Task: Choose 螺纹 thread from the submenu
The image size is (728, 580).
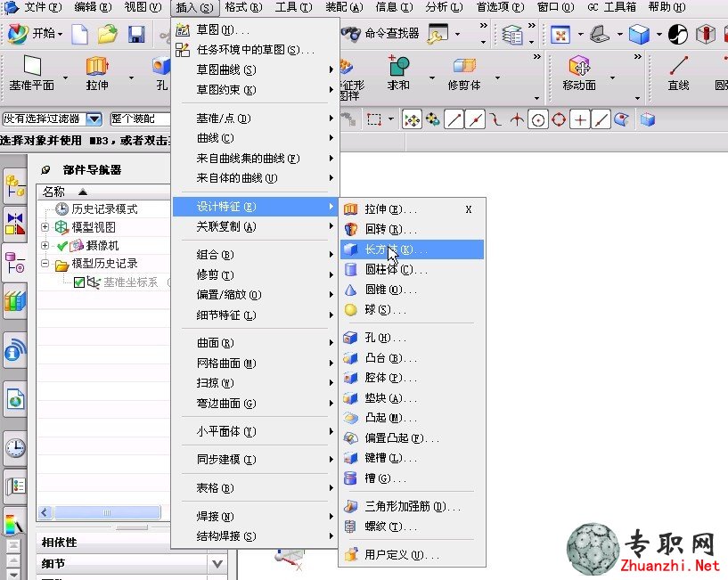Action: pyautogui.click(x=412, y=527)
